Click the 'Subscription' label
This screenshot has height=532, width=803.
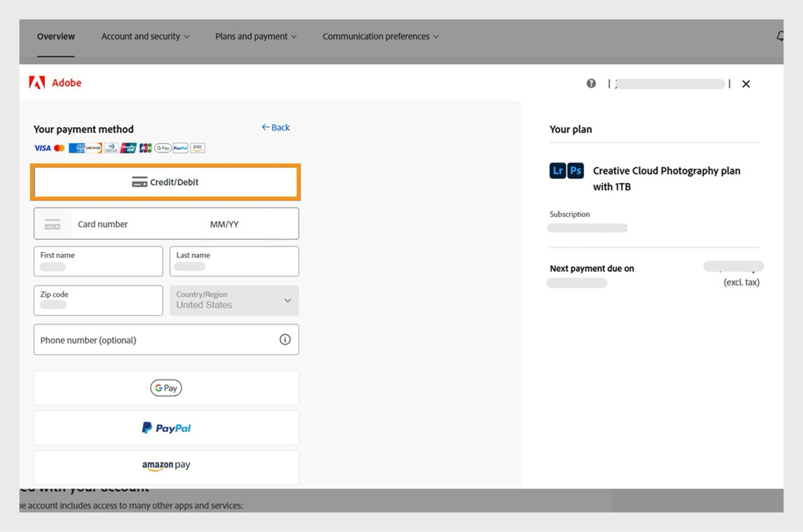click(569, 214)
